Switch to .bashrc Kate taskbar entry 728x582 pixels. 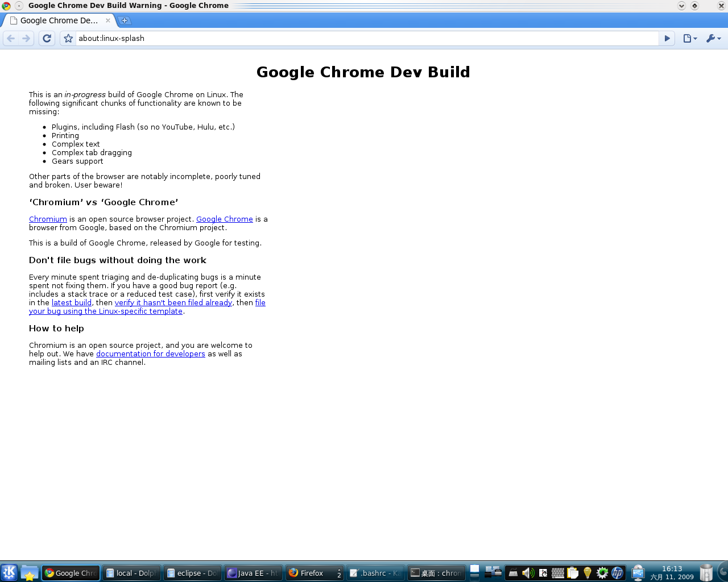(x=375, y=573)
